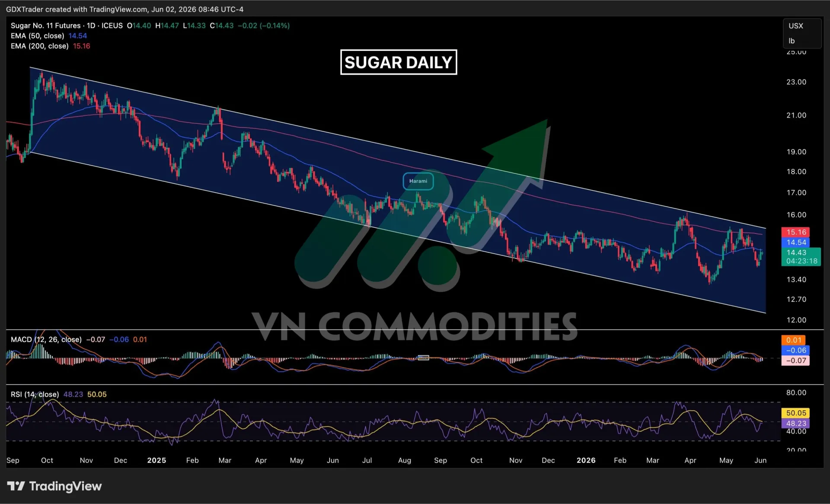Open the USX currency selector
830x504 pixels.
click(x=796, y=26)
